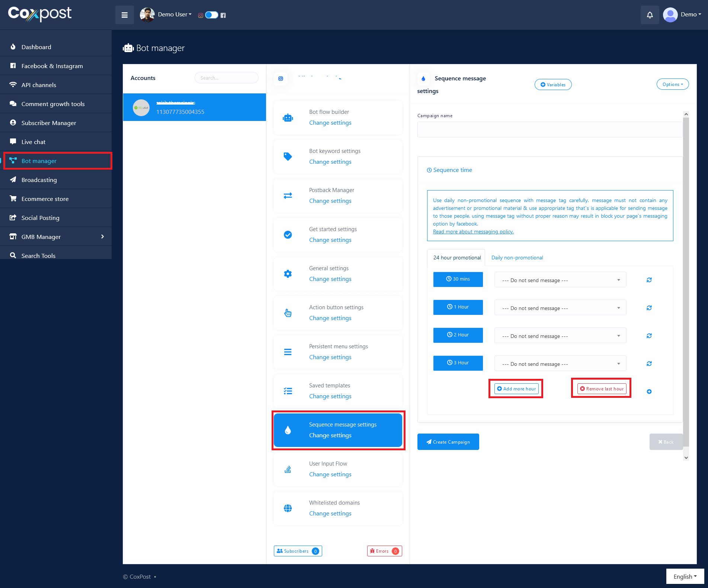Open the 30 mins message dropdown
Viewport: 708px width, 588px height.
pos(560,280)
